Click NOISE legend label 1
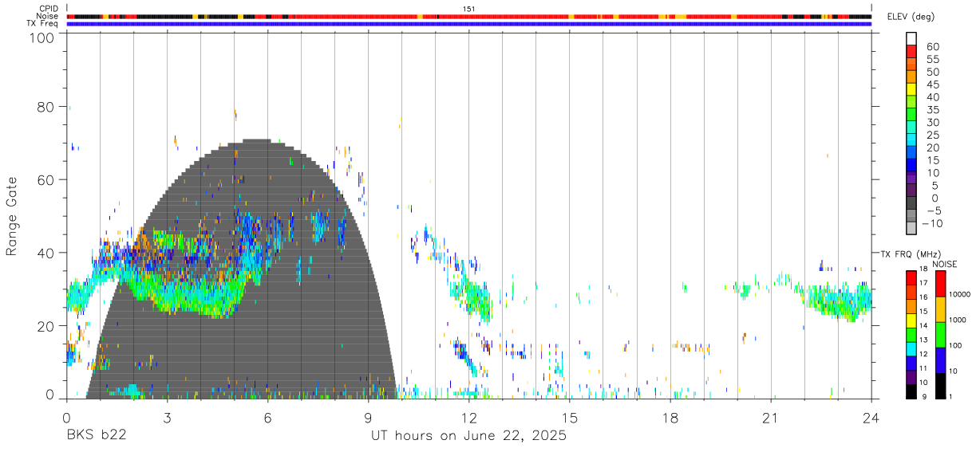The height and width of the screenshot is (452, 980). (x=951, y=396)
